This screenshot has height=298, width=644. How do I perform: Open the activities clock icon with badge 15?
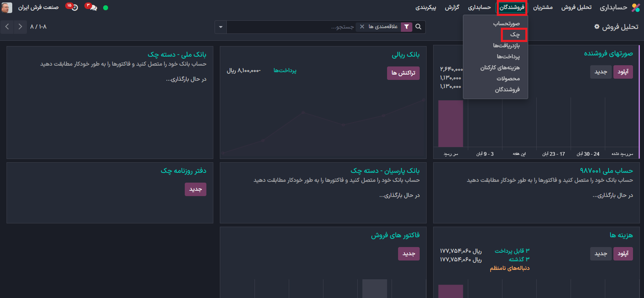[x=73, y=7]
